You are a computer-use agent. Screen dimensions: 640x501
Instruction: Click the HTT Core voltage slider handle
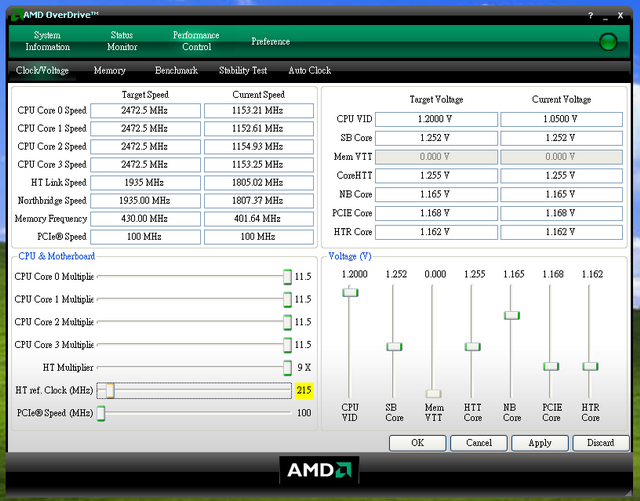[473, 347]
